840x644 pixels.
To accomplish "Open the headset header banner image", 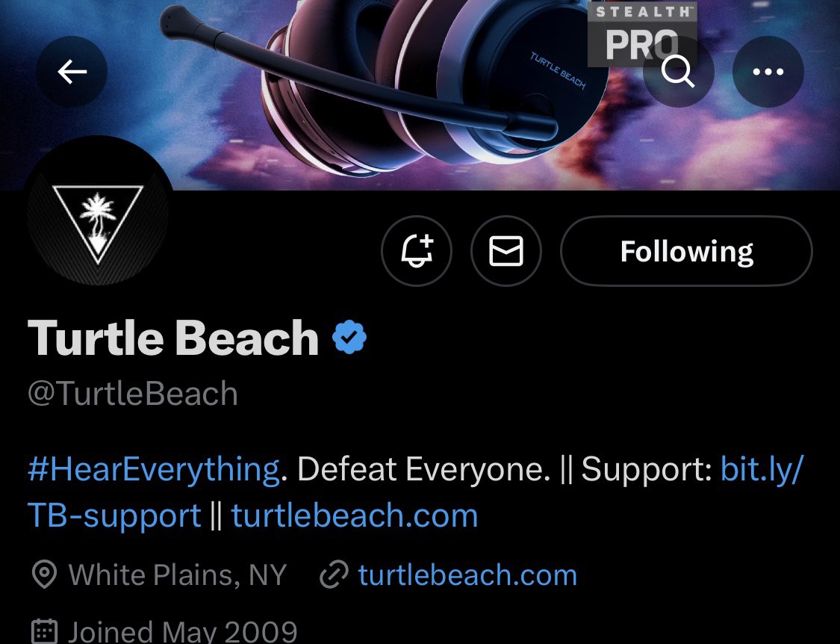I will pos(420,95).
